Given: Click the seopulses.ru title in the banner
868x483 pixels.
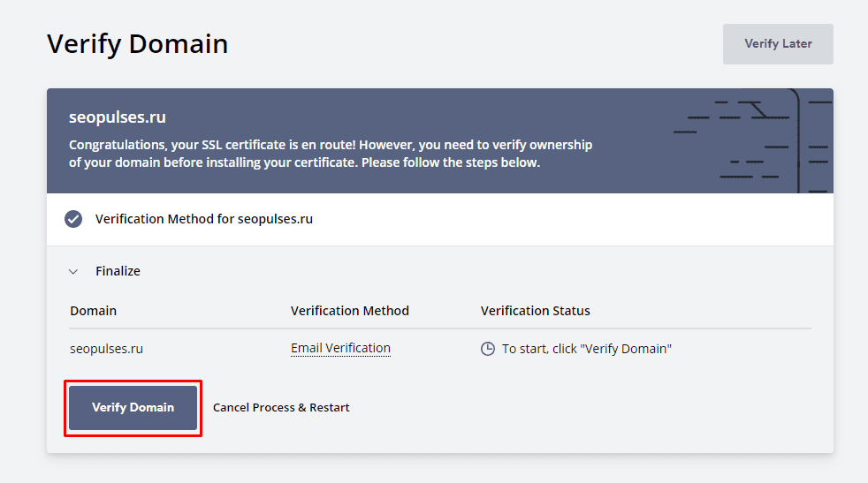Looking at the screenshot, I should click(118, 117).
